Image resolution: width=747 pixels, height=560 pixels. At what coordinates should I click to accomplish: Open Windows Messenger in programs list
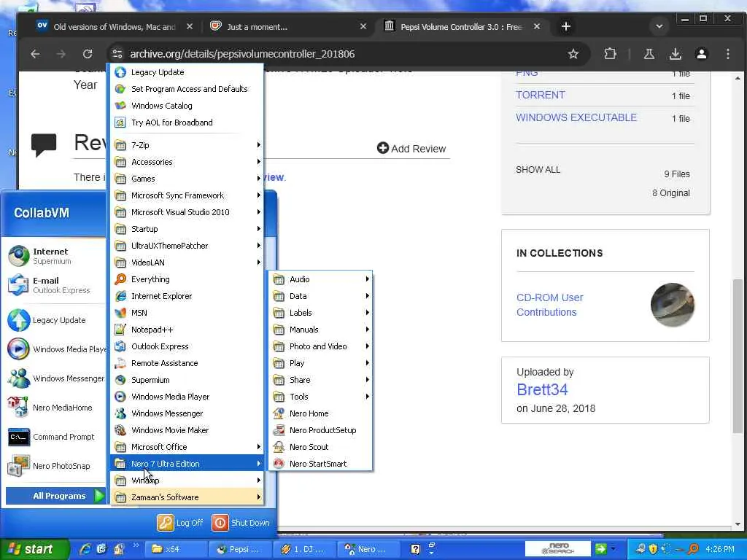187,413
